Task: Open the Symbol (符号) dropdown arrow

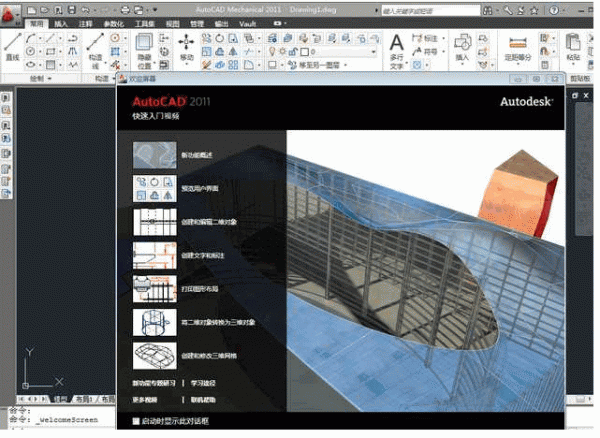Action: click(x=443, y=51)
